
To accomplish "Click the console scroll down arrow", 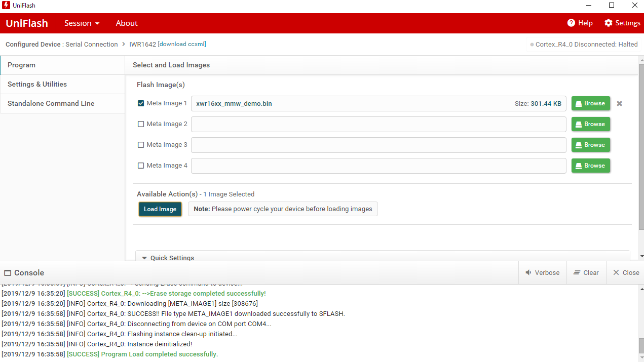I will click(641, 358).
